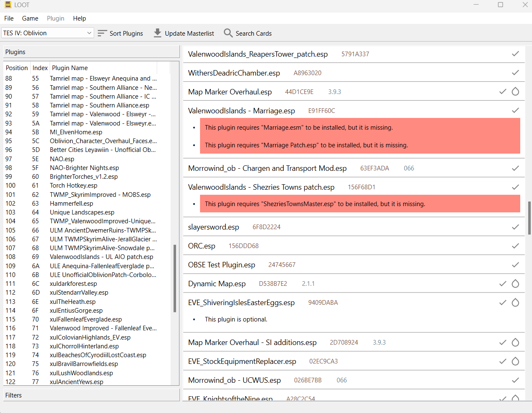The image size is (532, 413).
Task: Click the Marriage.esm missing requirement message
Action: point(299,128)
